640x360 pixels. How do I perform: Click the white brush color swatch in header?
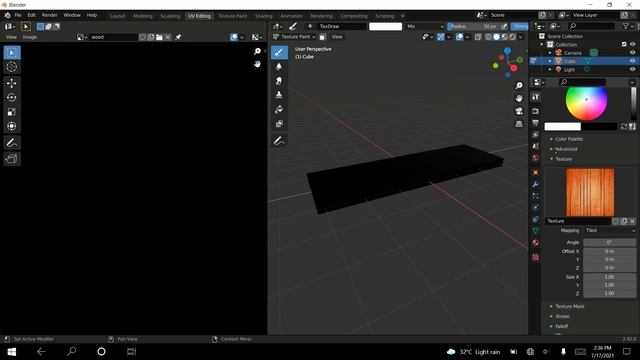point(385,26)
